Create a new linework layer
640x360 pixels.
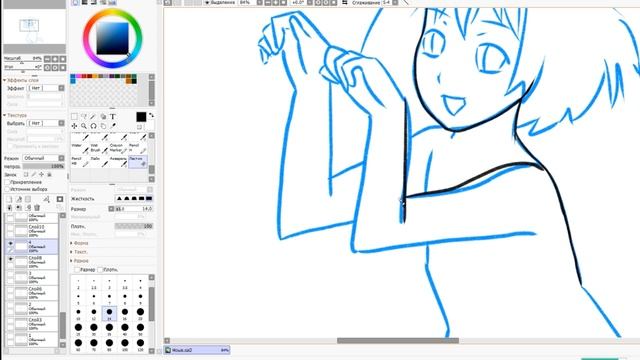point(19,199)
